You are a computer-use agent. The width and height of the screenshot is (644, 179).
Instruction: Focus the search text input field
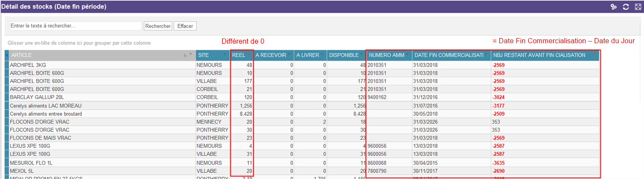pyautogui.click(x=76, y=26)
